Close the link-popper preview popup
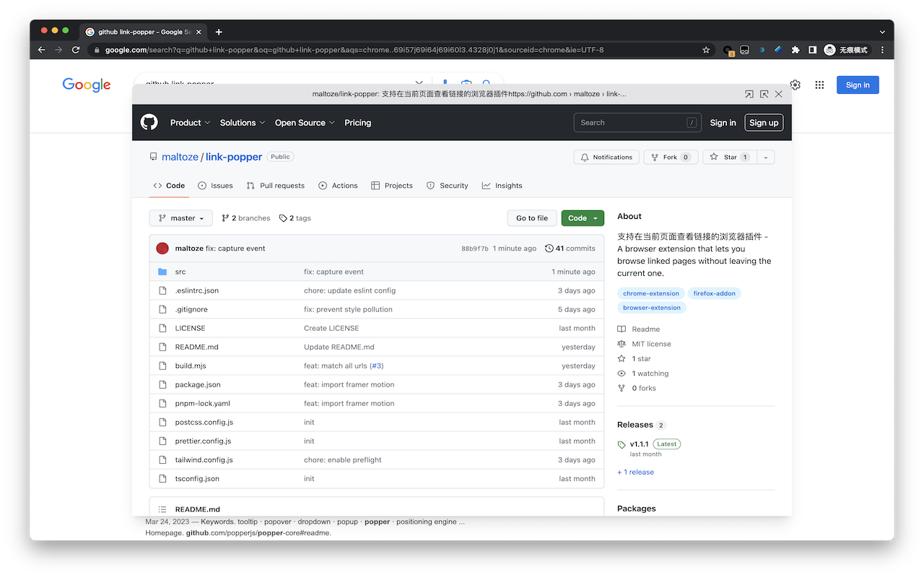 (778, 94)
